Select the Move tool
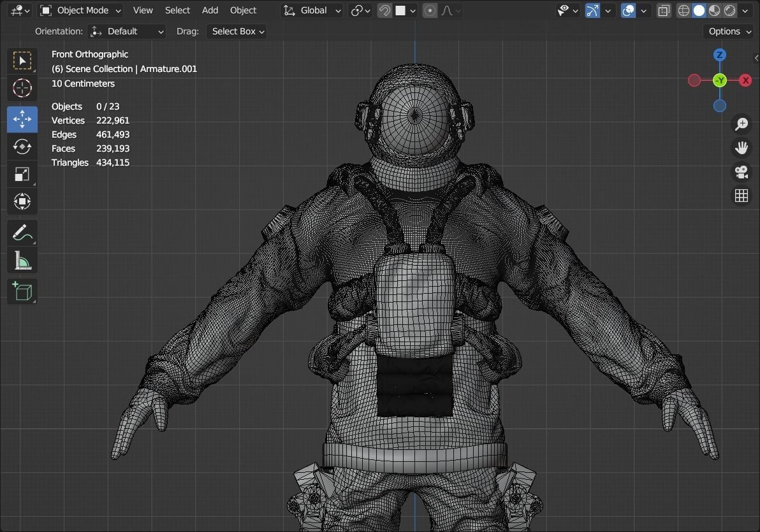 click(x=22, y=119)
